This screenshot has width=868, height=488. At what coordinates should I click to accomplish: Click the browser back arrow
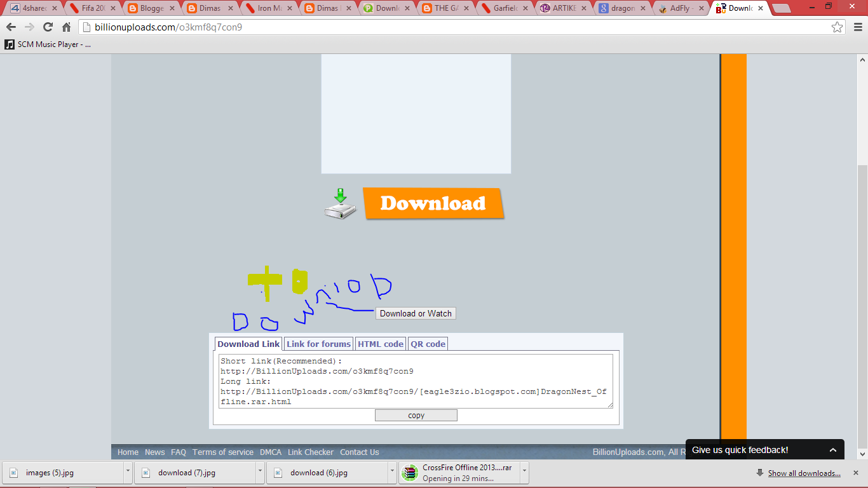tap(11, 27)
